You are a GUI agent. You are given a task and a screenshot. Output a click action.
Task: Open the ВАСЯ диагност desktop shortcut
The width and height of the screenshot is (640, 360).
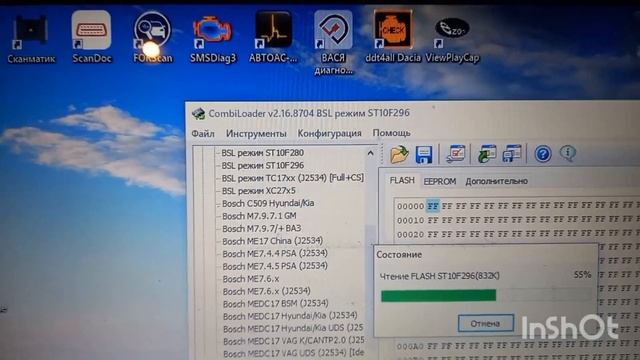[333, 43]
